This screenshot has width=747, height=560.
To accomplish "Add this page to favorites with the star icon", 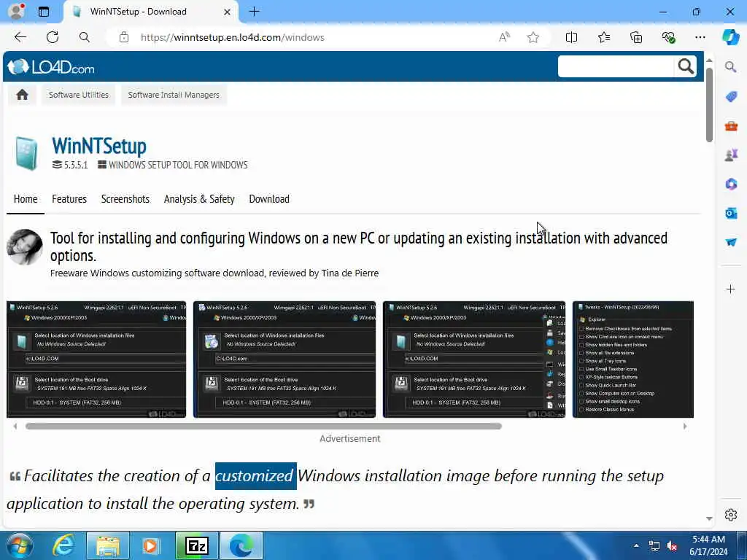I will click(533, 37).
